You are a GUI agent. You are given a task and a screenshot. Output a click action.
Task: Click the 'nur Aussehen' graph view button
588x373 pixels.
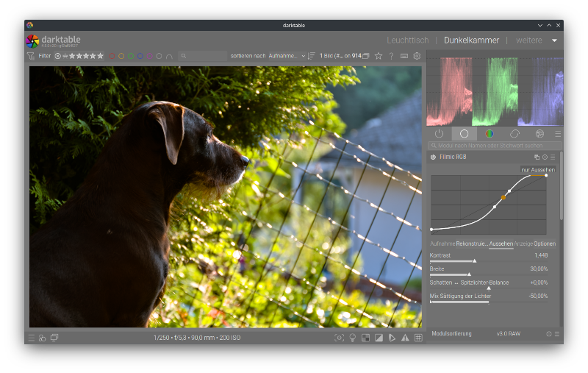click(537, 170)
